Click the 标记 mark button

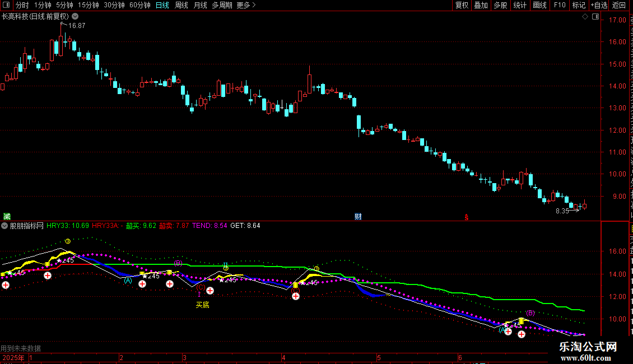(579, 5)
